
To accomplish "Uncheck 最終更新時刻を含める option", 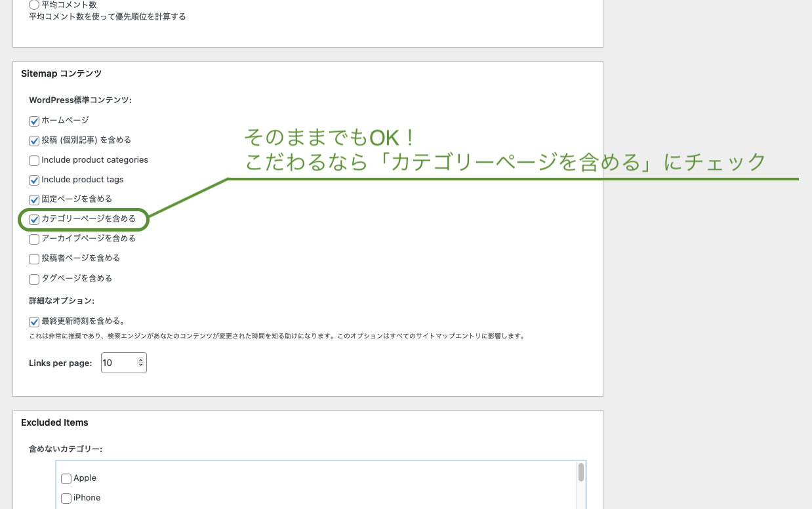I will 34,322.
